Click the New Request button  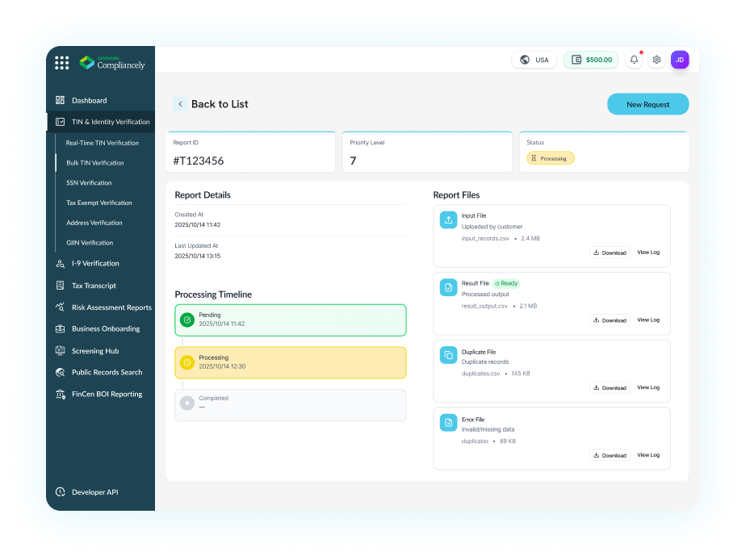point(648,104)
